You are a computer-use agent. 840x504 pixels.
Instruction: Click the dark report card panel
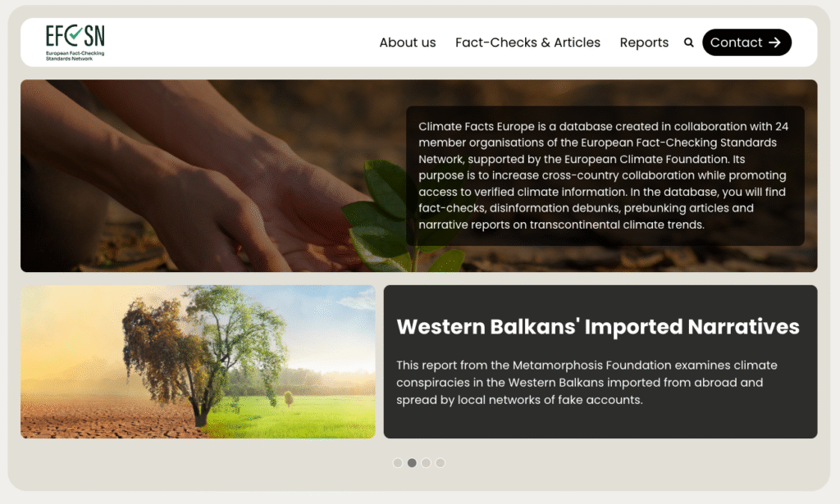pos(600,361)
